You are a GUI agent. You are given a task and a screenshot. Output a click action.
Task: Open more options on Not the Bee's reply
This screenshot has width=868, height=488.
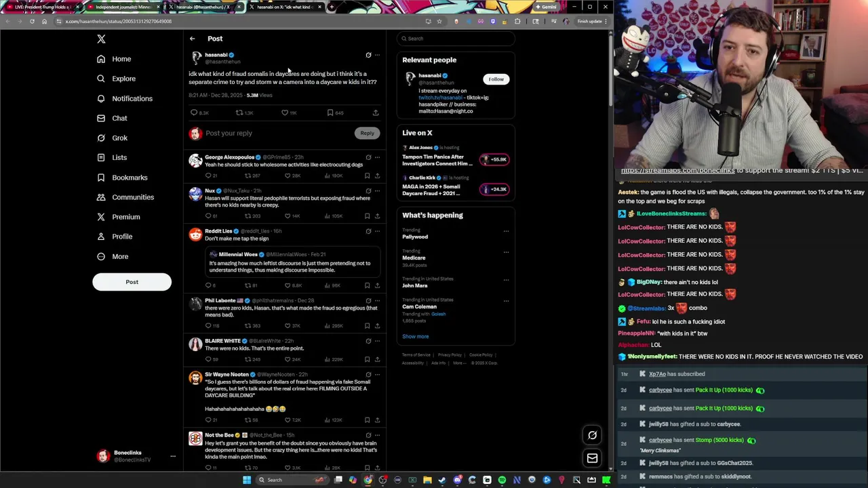pos(378,435)
